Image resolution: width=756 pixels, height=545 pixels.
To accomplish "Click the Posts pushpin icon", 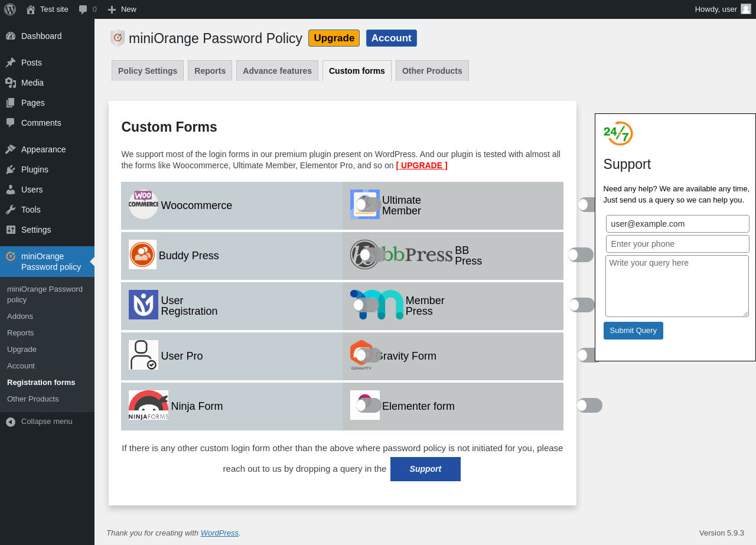I will coord(11,63).
